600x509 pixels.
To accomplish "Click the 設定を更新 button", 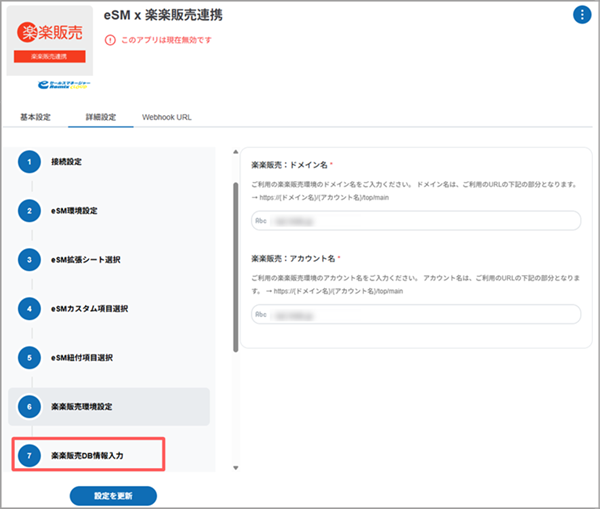I will click(113, 495).
